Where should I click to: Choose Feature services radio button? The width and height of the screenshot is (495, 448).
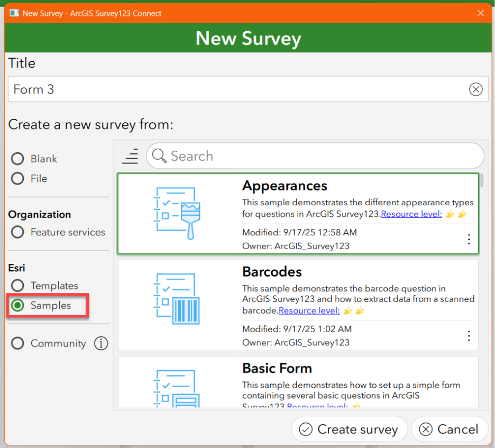(x=58, y=232)
